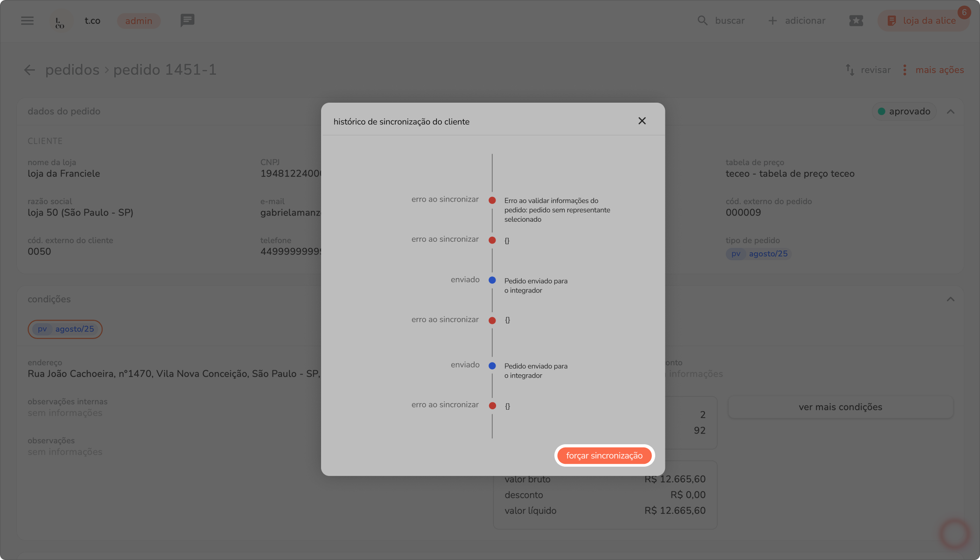
Task: Click the t.co logo avatar
Action: pos(60,21)
